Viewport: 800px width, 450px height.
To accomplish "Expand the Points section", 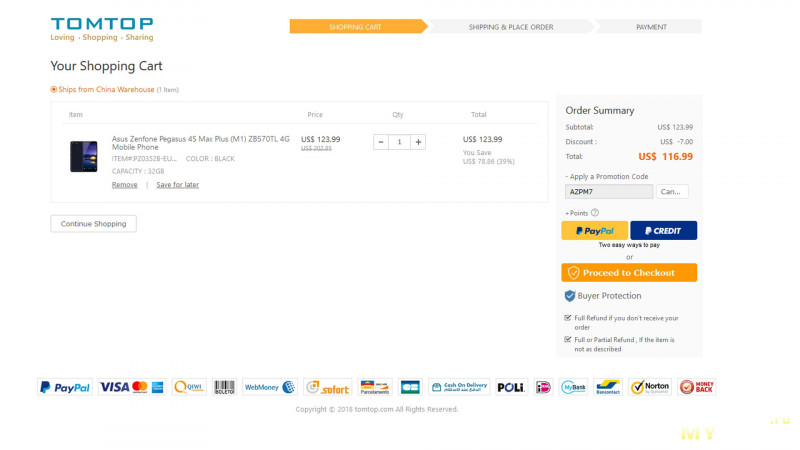I will 577,213.
